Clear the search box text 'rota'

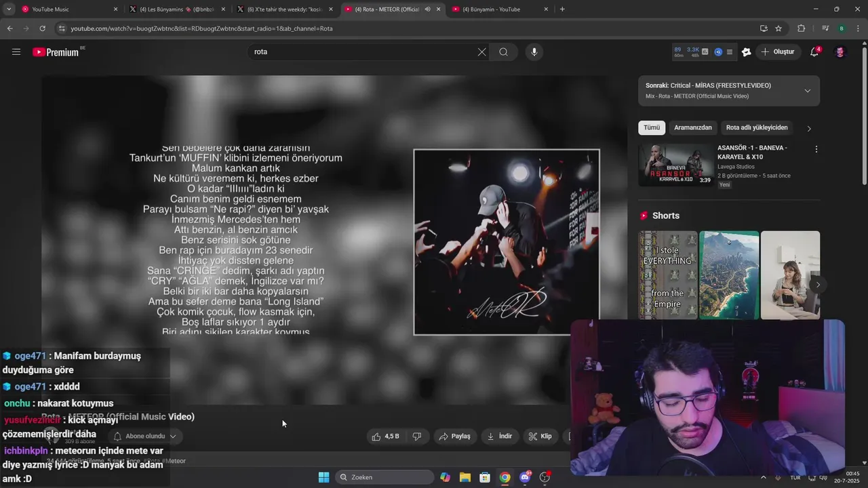click(x=481, y=52)
